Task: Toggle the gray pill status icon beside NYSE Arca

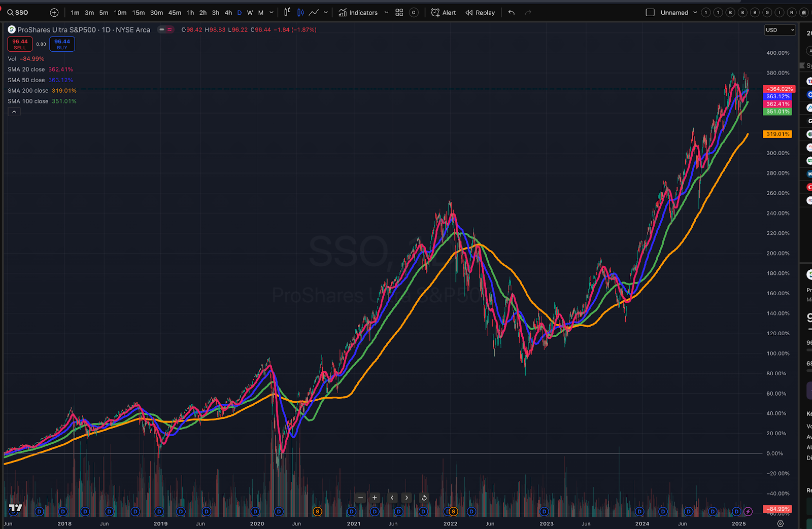Action: pyautogui.click(x=162, y=29)
